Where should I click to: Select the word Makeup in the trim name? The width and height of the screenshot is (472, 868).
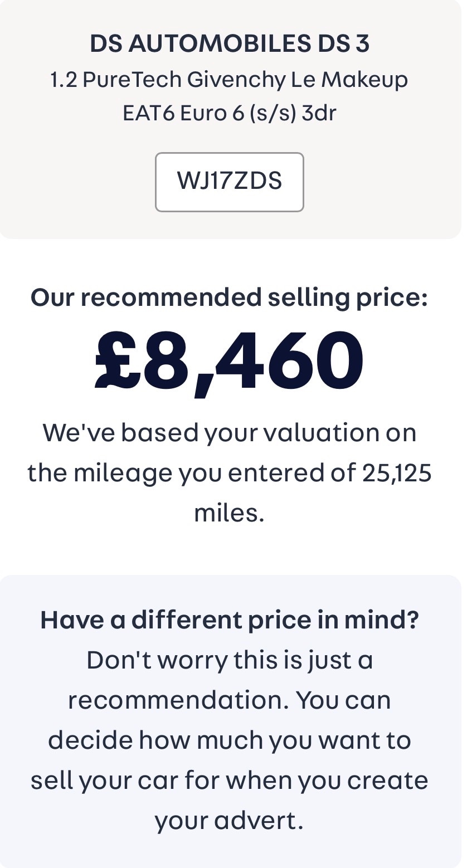(364, 80)
